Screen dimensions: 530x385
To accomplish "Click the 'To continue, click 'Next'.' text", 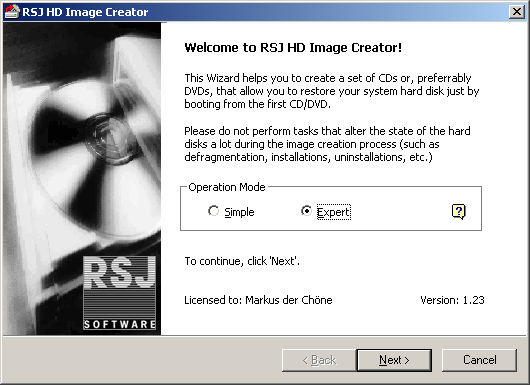I will point(242,261).
